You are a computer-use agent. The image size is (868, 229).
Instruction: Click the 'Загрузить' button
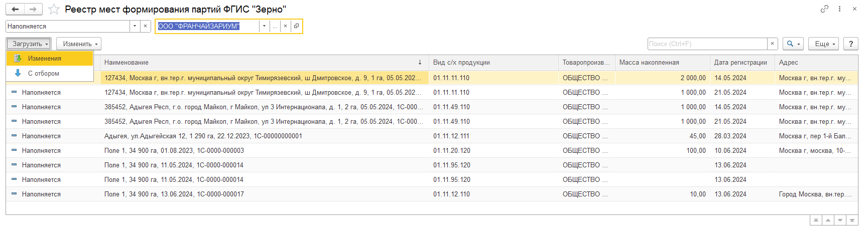29,44
